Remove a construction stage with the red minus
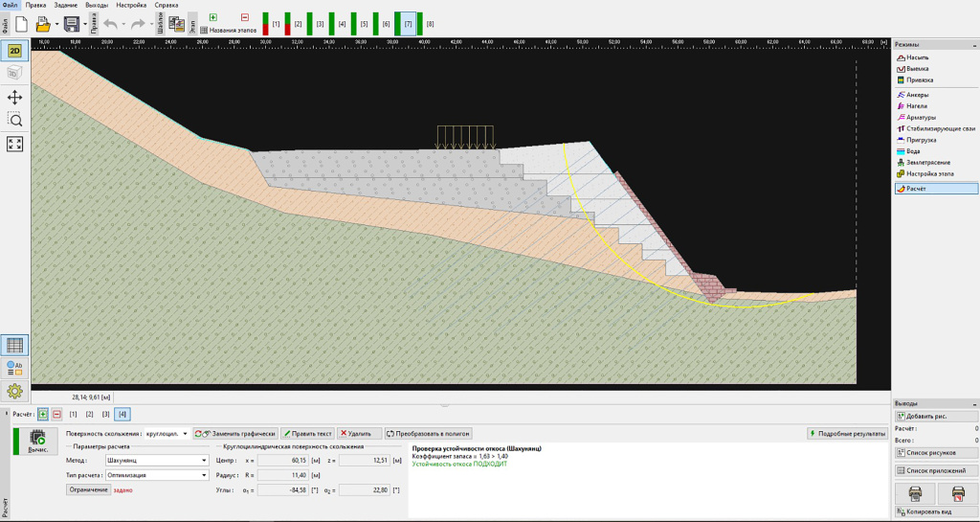Image resolution: width=980 pixels, height=522 pixels. (244, 17)
